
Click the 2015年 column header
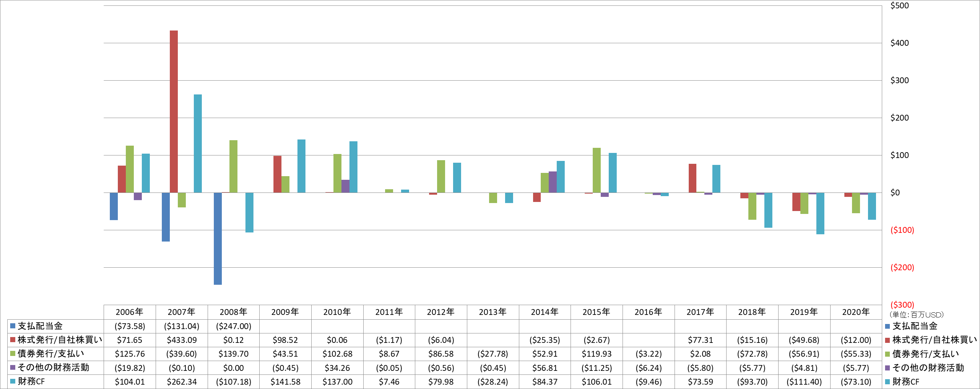pos(596,312)
